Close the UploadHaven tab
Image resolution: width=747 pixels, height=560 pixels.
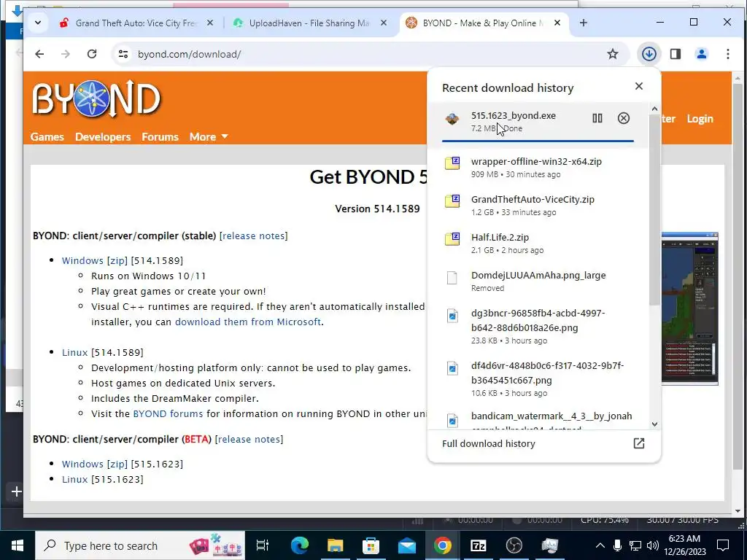pos(384,23)
